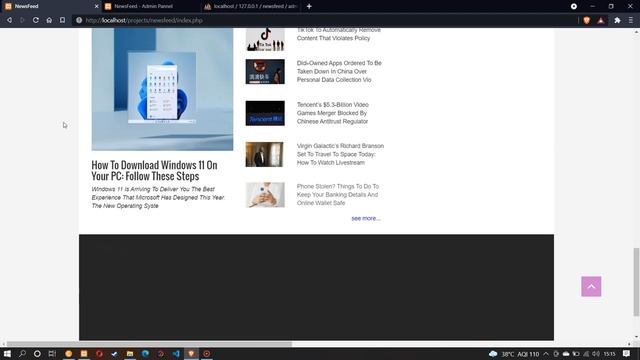This screenshot has width=640, height=360.
Task: Switch to Brave browser on the taskbar
Action: pyautogui.click(x=191, y=353)
